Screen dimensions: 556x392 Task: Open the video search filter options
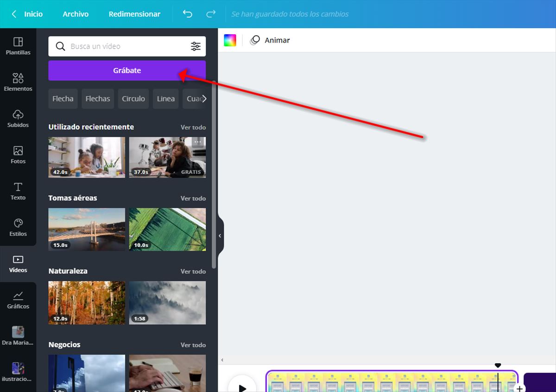click(196, 46)
